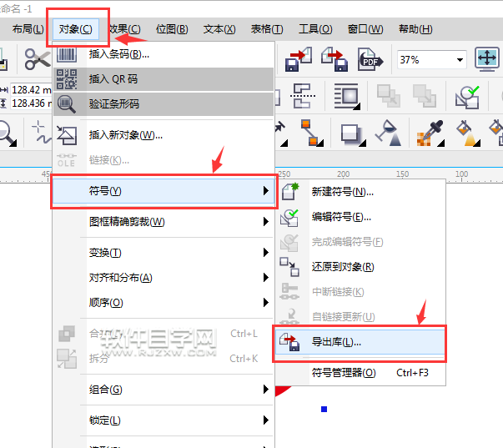Click the barcode icon beside 插入条码

tap(67, 54)
